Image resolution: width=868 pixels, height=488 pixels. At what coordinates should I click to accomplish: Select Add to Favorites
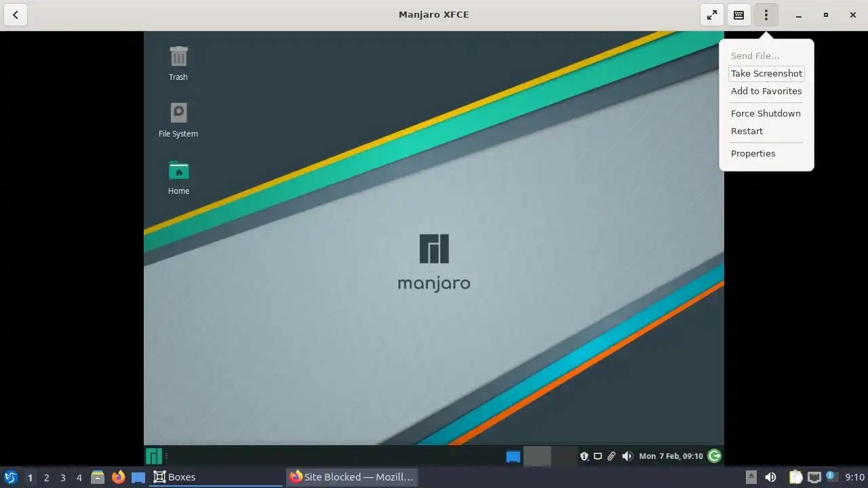[766, 91]
